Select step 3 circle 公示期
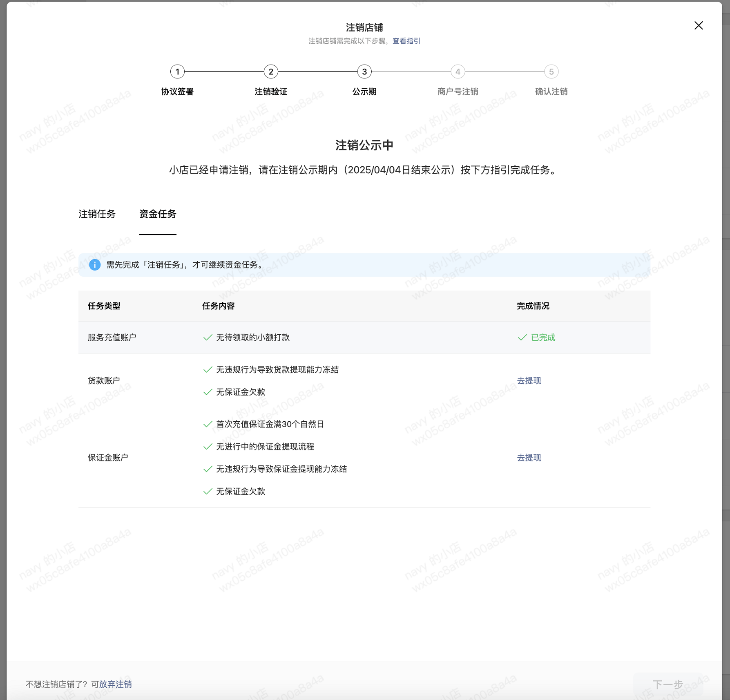Viewport: 730px width, 700px height. 364,72
